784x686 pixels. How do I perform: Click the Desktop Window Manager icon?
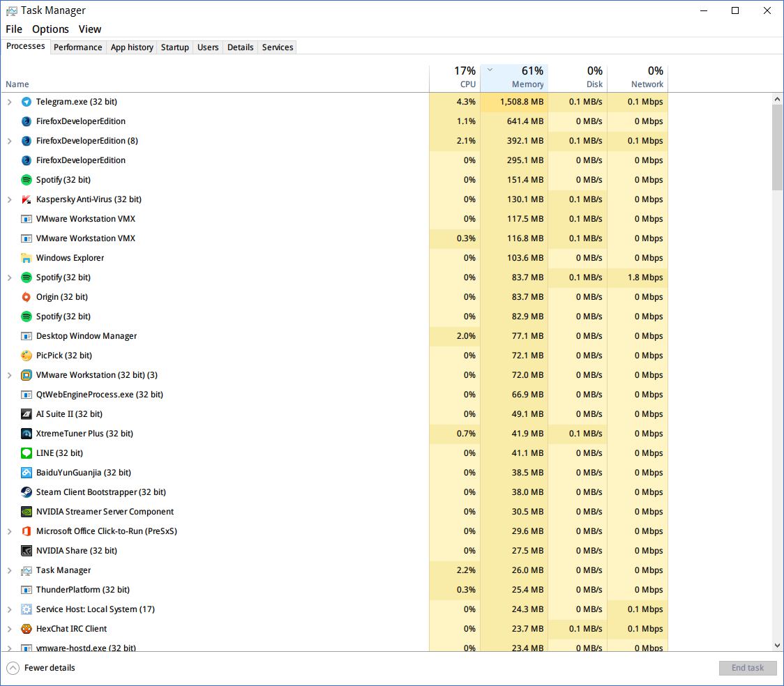(27, 336)
